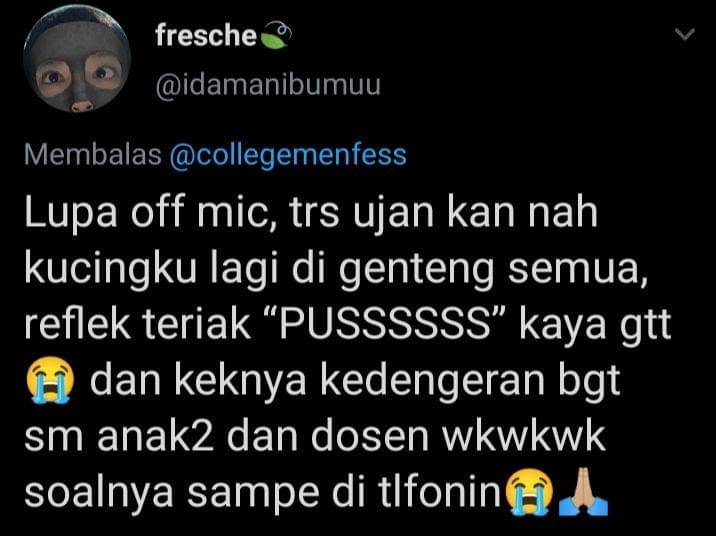Click the crying emoji after 'tlfonin'
Viewport: 716px width, 536px height.
pos(529,492)
